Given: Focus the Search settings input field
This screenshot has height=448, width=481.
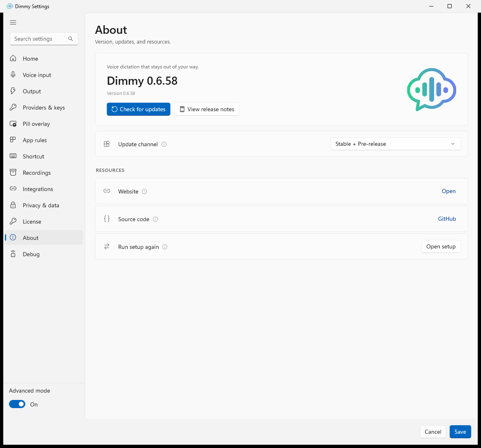Looking at the screenshot, I should click(x=44, y=39).
